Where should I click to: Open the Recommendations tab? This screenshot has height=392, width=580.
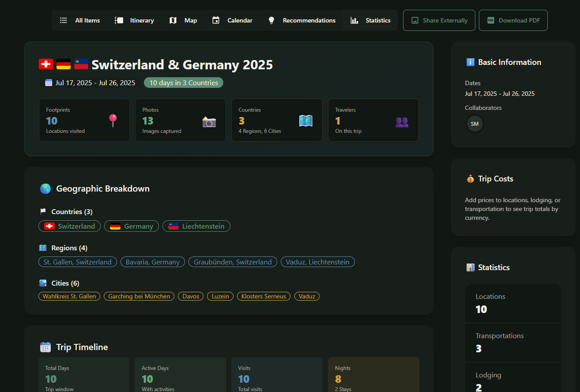pyautogui.click(x=301, y=20)
